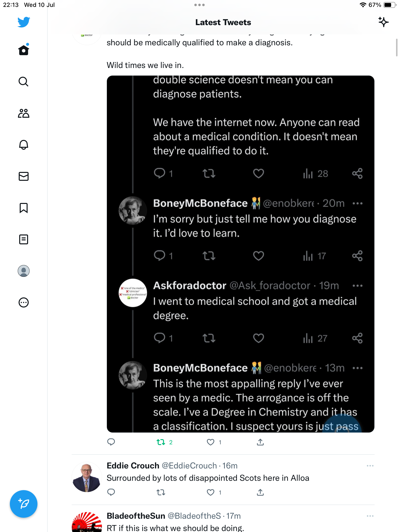The height and width of the screenshot is (532, 399).
Task: Open the multitasking three-dot menu
Action: 199,5
